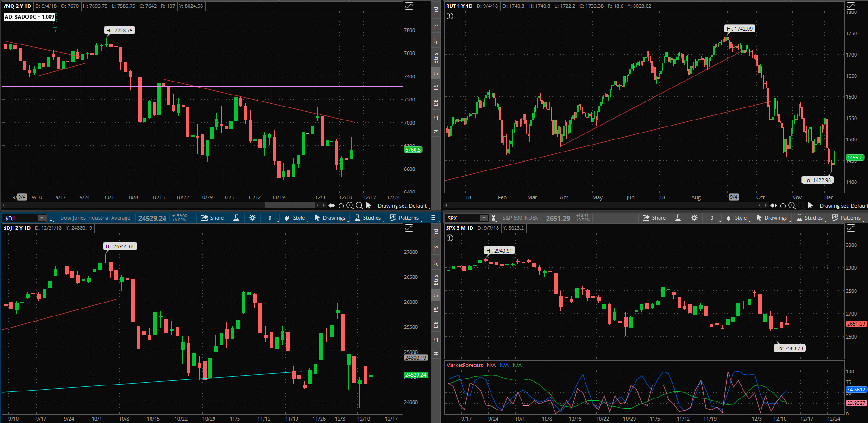Click the SPX symbol link (chain) icon
Viewport: 868px width, 423px height.
[493, 218]
